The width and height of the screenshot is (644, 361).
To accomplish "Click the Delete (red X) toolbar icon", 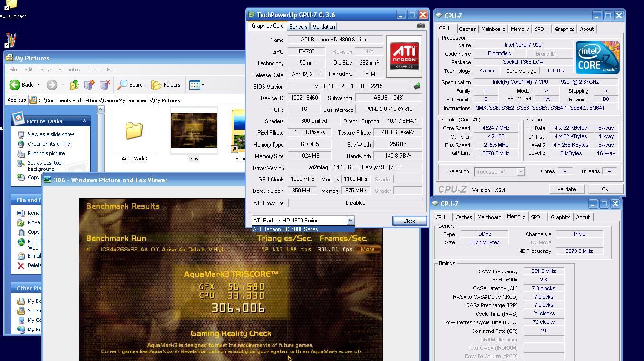I will click(x=105, y=85).
